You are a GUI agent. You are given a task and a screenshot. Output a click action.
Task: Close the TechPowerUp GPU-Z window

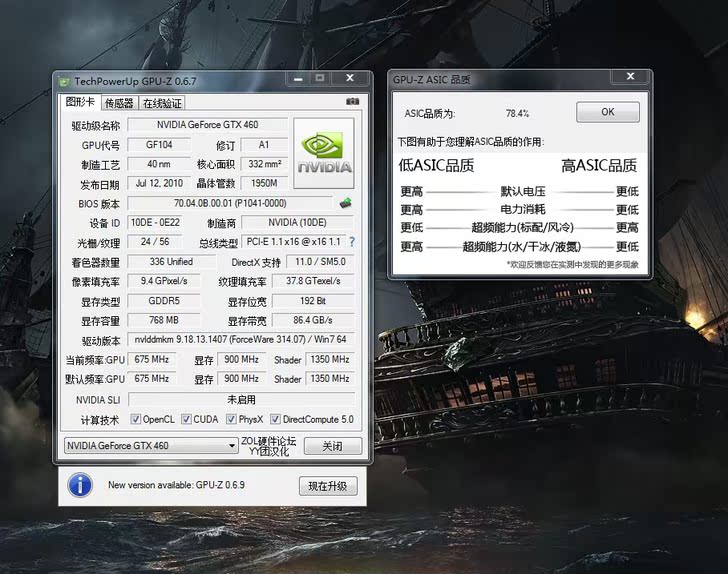point(350,78)
